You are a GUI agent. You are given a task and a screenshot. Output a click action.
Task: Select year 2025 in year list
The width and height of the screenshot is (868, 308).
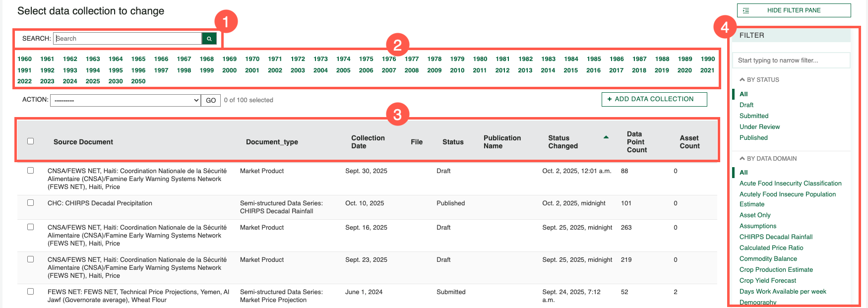pos(93,81)
